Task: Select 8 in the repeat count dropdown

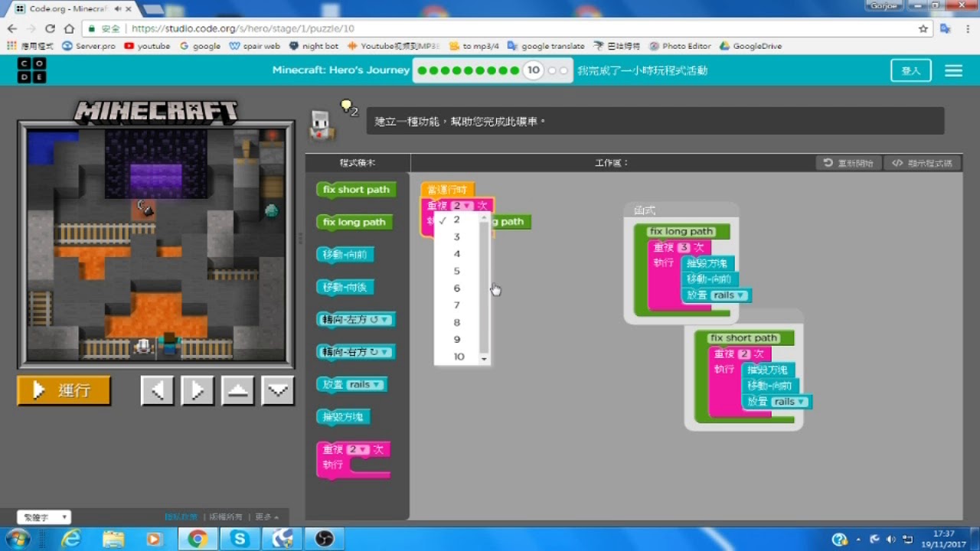Action: click(457, 322)
